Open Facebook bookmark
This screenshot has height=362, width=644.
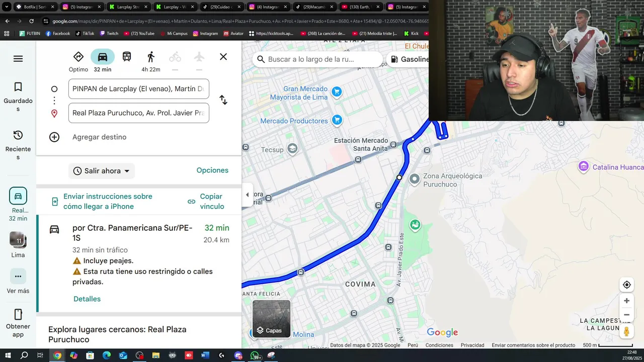point(58,34)
